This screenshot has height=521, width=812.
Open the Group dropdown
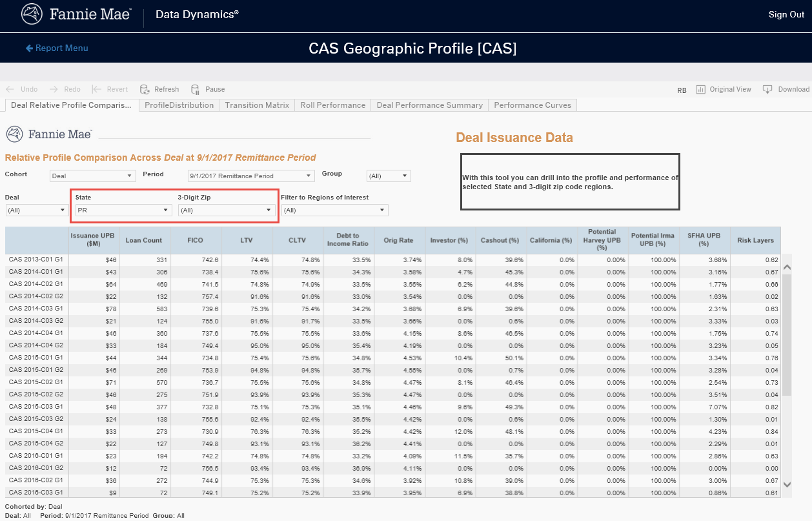point(388,176)
